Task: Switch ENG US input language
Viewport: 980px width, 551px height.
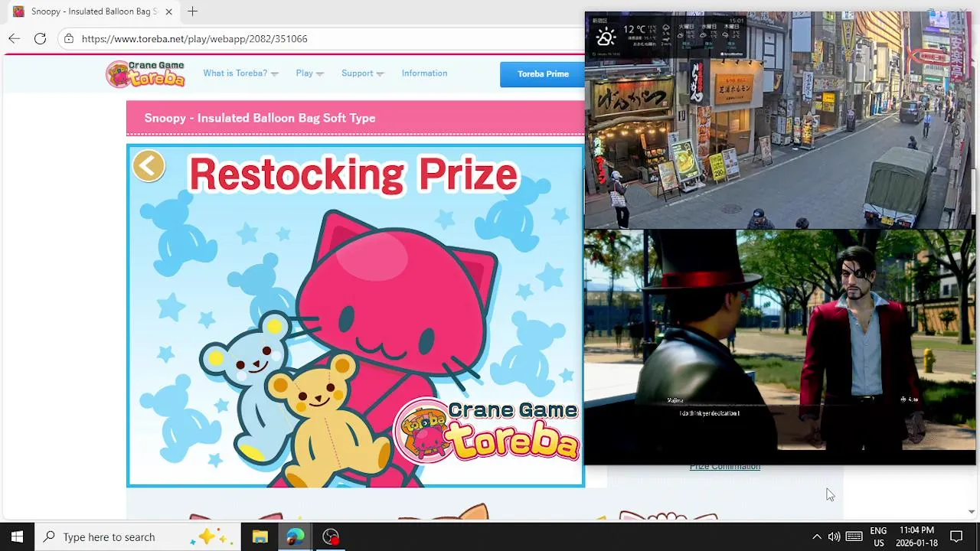Action: click(878, 536)
